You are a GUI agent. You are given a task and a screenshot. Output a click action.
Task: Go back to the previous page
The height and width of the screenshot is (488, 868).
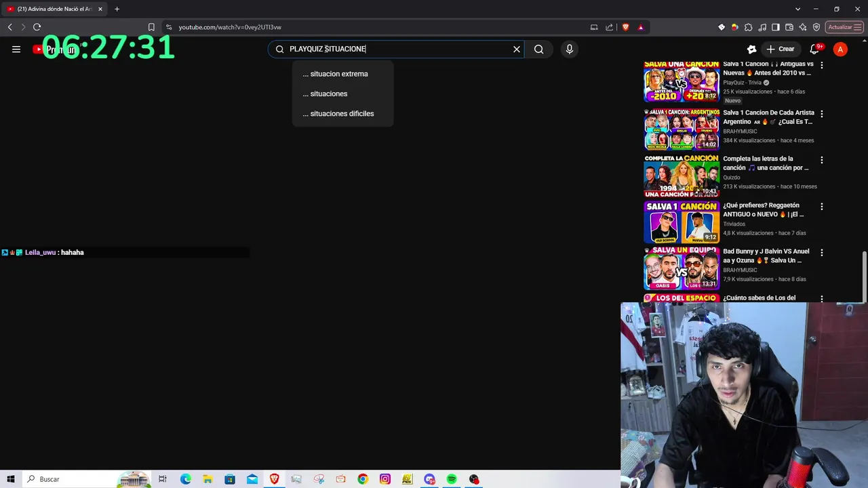pyautogui.click(x=10, y=27)
